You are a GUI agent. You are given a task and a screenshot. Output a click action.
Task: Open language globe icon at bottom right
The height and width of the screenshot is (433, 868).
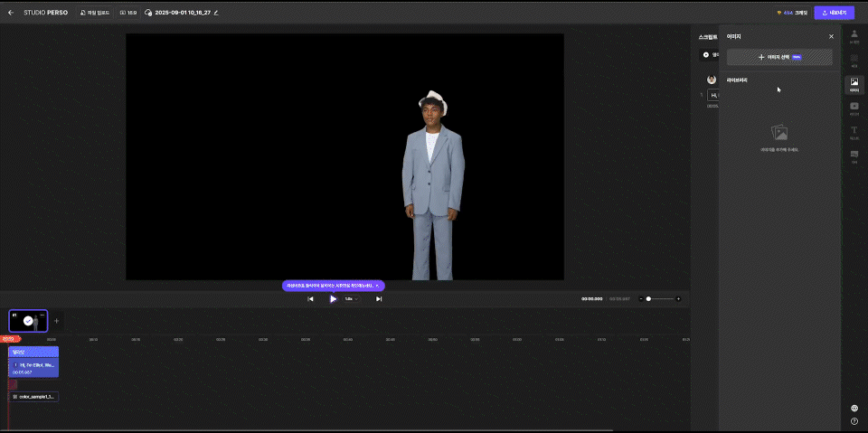[854, 408]
